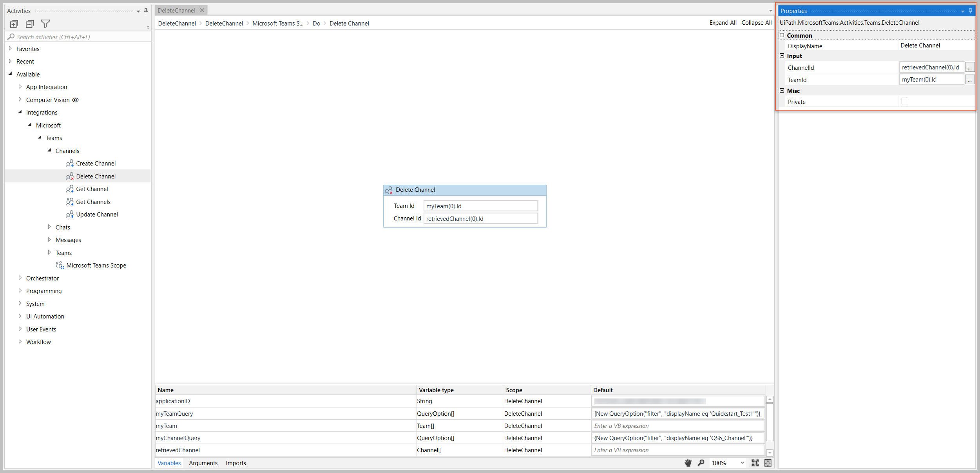This screenshot has width=980, height=473.
Task: Collapse the Common property section
Action: (x=782, y=35)
